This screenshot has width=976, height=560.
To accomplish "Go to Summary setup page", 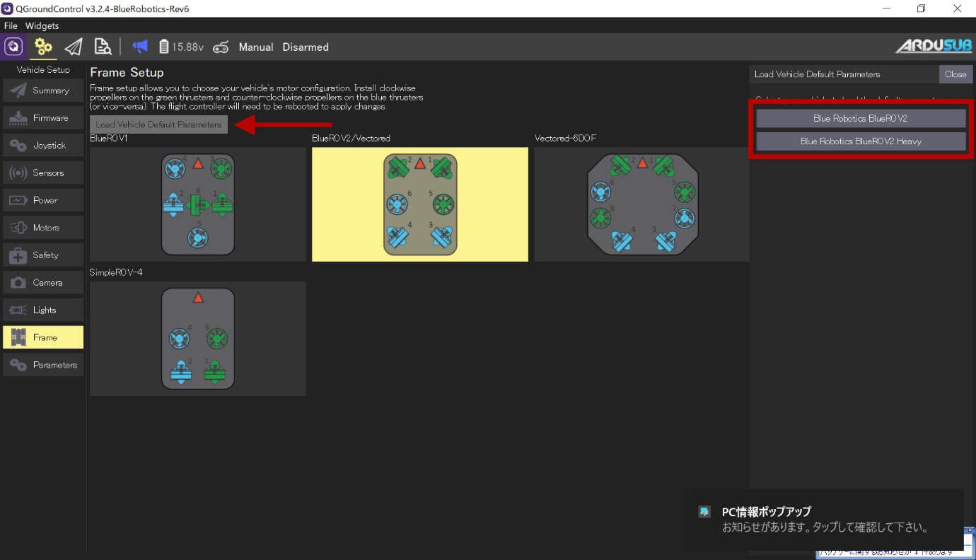I will point(43,91).
